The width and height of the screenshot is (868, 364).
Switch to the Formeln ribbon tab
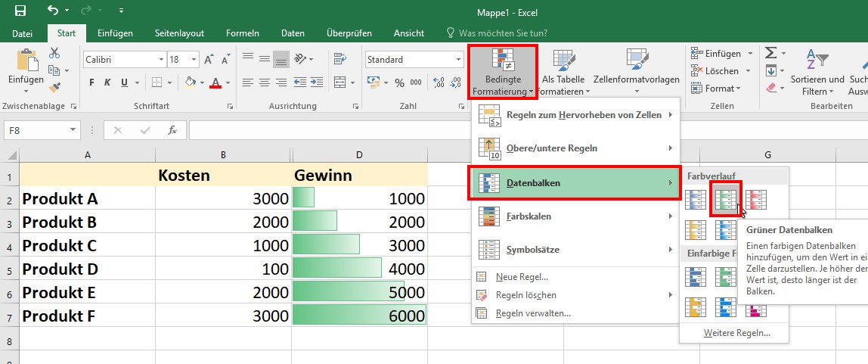click(243, 33)
